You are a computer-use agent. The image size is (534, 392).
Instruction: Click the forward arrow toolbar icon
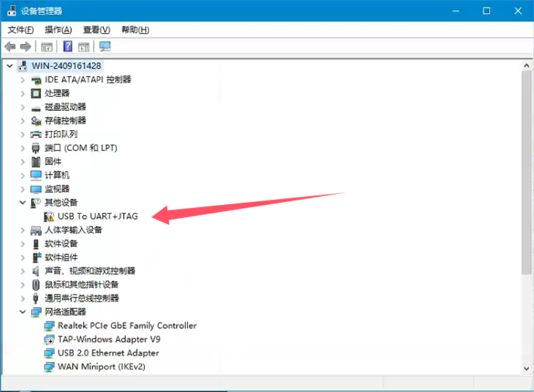pyautogui.click(x=26, y=46)
